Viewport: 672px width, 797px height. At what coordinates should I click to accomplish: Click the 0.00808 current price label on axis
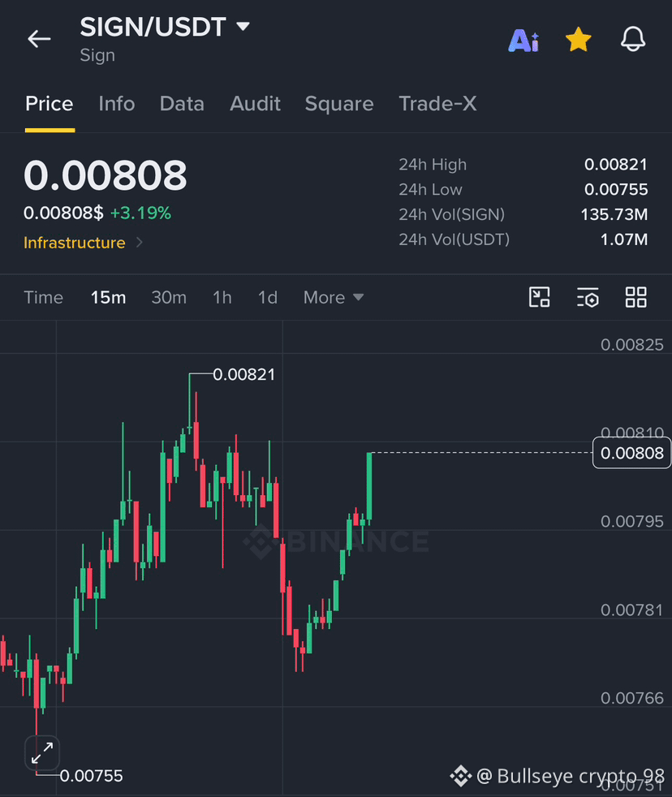[x=632, y=453]
